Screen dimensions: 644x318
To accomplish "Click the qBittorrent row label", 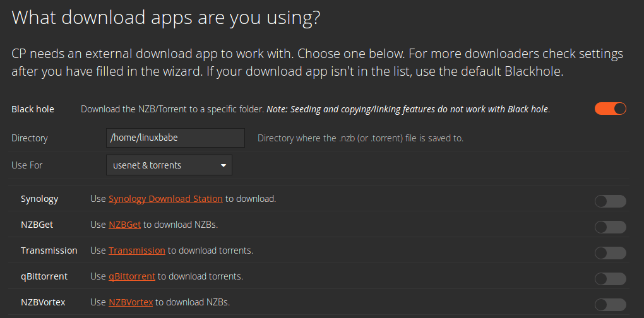I will (x=44, y=276).
